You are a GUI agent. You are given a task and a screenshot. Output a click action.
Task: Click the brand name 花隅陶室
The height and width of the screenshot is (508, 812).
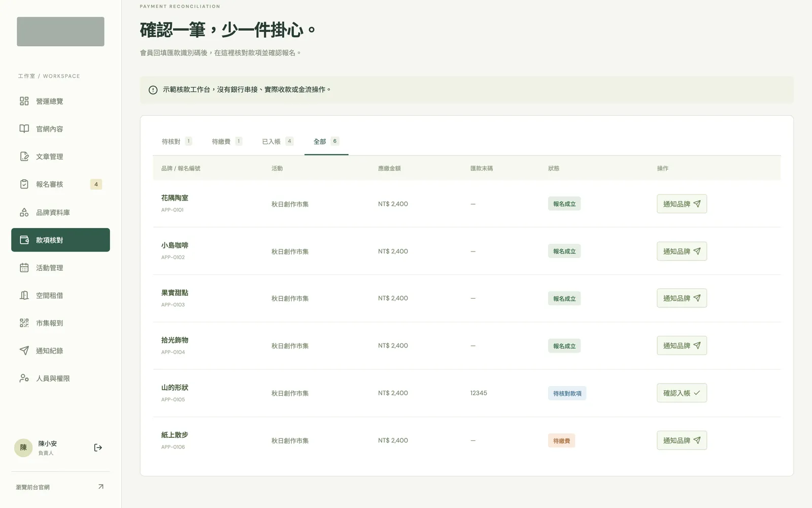coord(175,198)
